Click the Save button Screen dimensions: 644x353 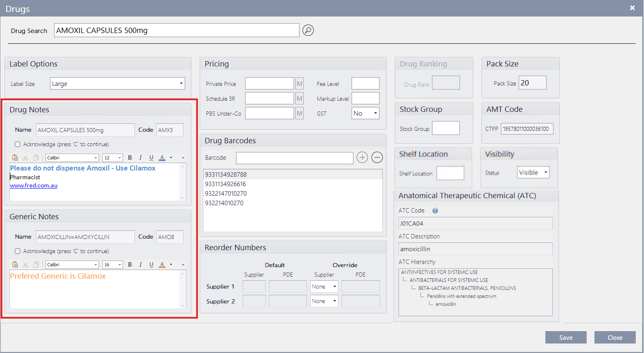[566, 337]
